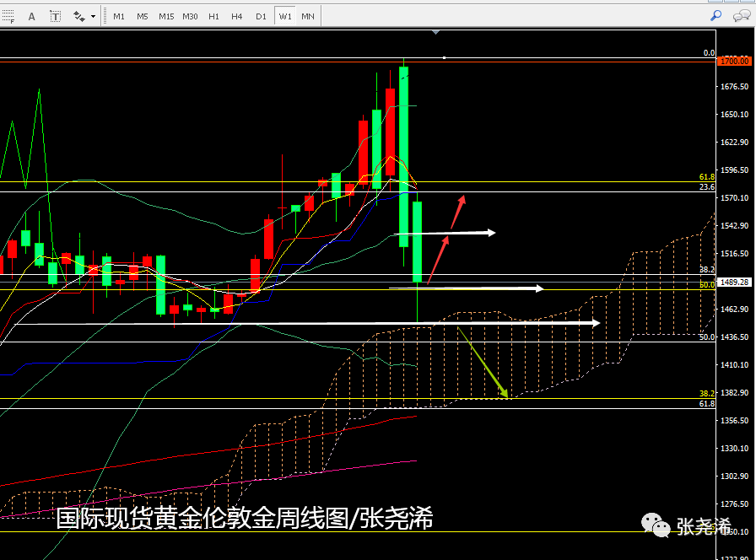This screenshot has width=756, height=560.
Task: Select the H1 timeframe button
Action: (214, 16)
